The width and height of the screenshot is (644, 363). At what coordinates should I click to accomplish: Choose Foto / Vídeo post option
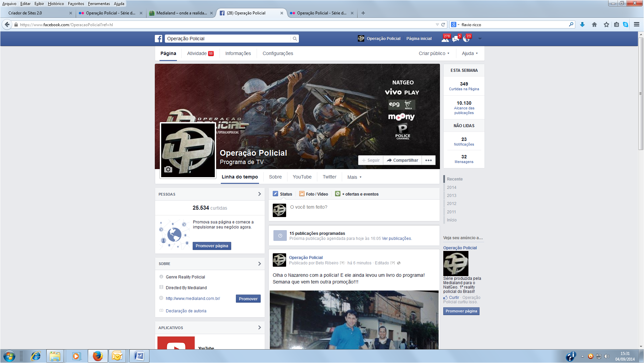314,194
